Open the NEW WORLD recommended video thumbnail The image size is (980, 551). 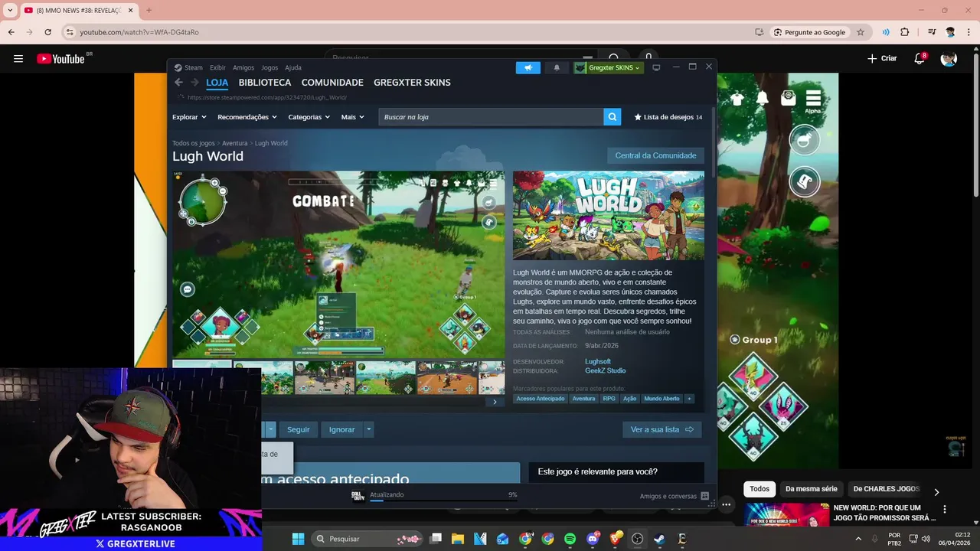787,515
